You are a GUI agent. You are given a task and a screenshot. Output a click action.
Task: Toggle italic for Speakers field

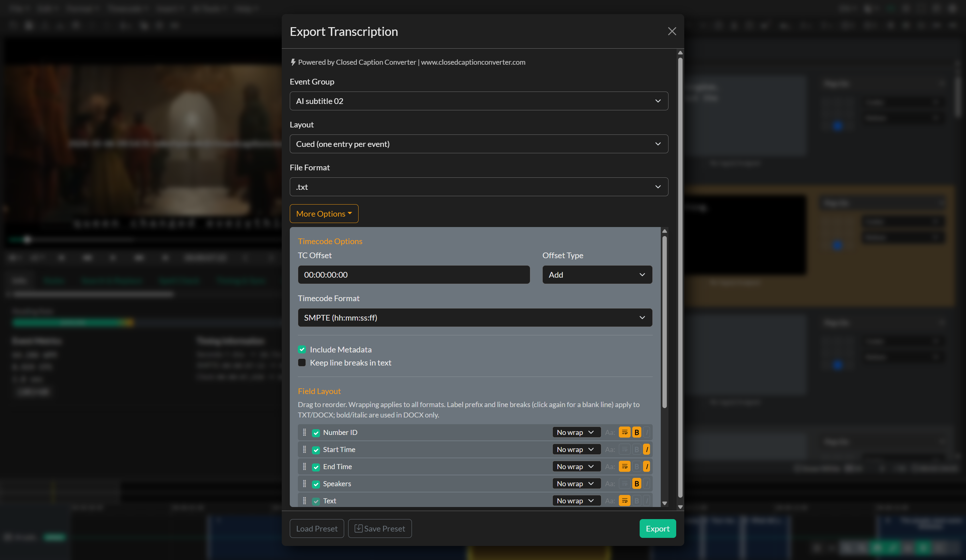(x=647, y=484)
